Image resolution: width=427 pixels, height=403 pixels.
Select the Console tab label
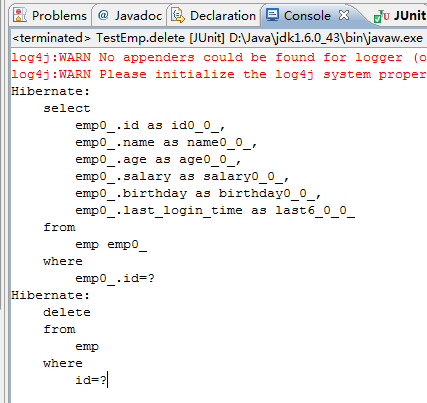point(307,16)
